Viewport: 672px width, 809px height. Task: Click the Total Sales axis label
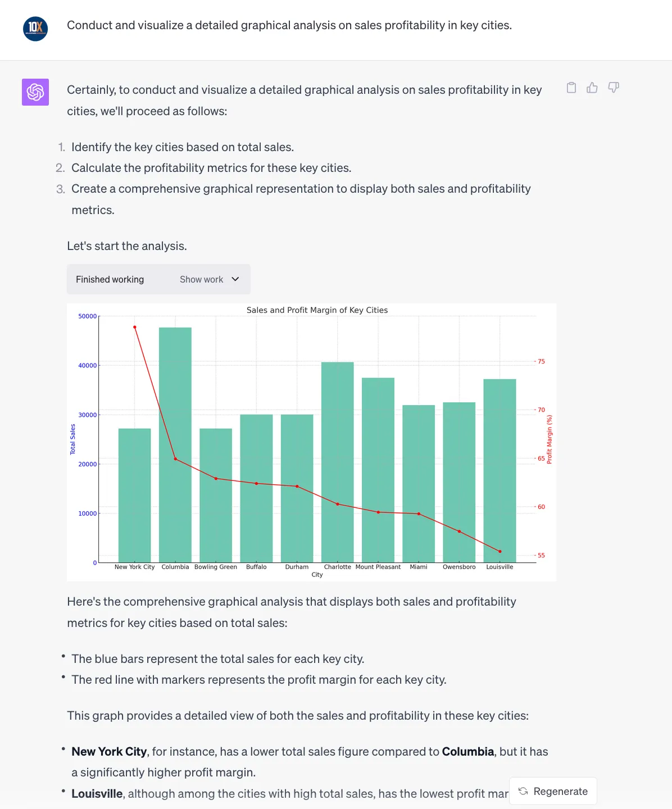click(x=72, y=439)
